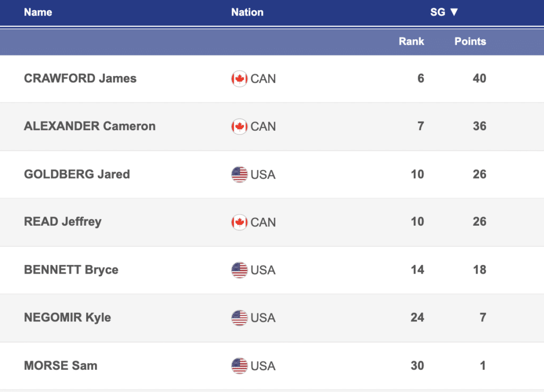The height and width of the screenshot is (392, 544).
Task: Click the USA flag beside BENNETT Bryce
Action: [x=240, y=270]
